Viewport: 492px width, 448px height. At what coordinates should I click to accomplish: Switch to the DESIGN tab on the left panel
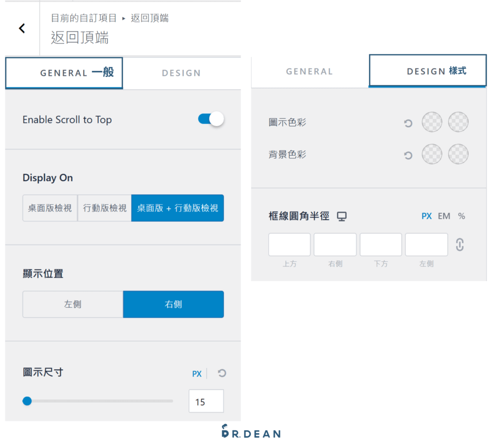[182, 73]
